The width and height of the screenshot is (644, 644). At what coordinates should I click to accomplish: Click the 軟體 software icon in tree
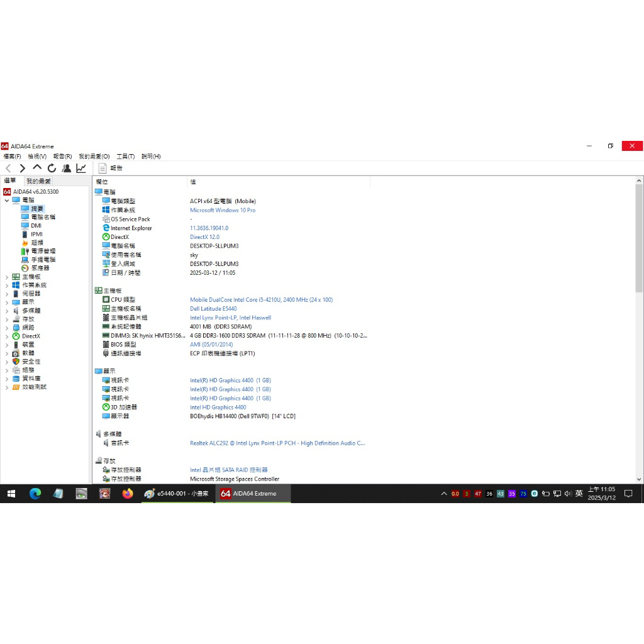[x=16, y=353]
